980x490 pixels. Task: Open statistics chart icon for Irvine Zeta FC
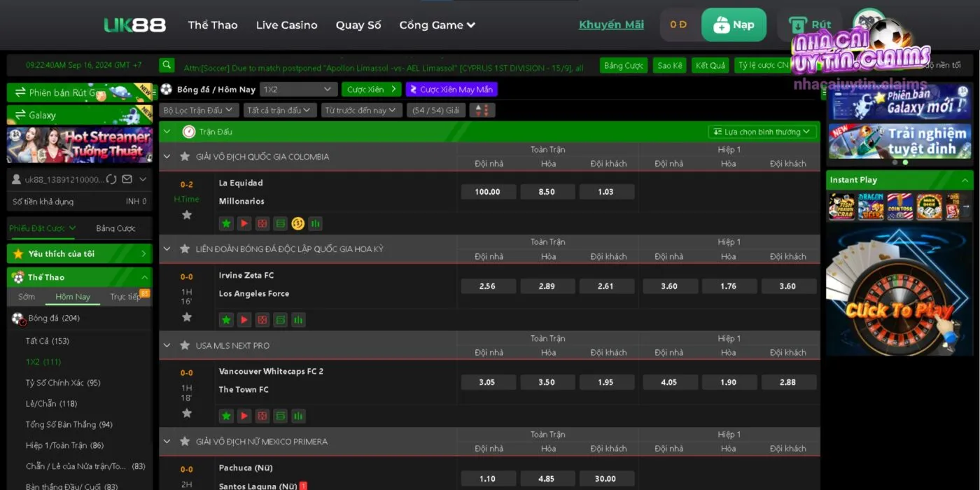(x=298, y=320)
